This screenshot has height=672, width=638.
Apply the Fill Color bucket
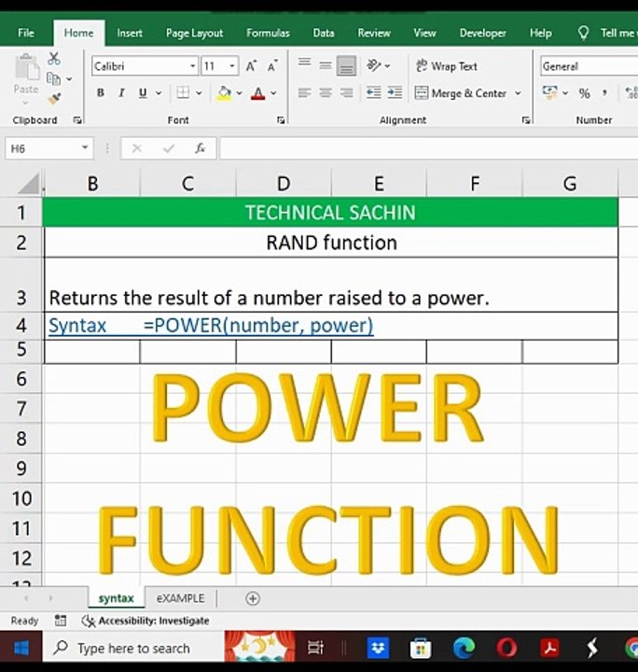225,93
